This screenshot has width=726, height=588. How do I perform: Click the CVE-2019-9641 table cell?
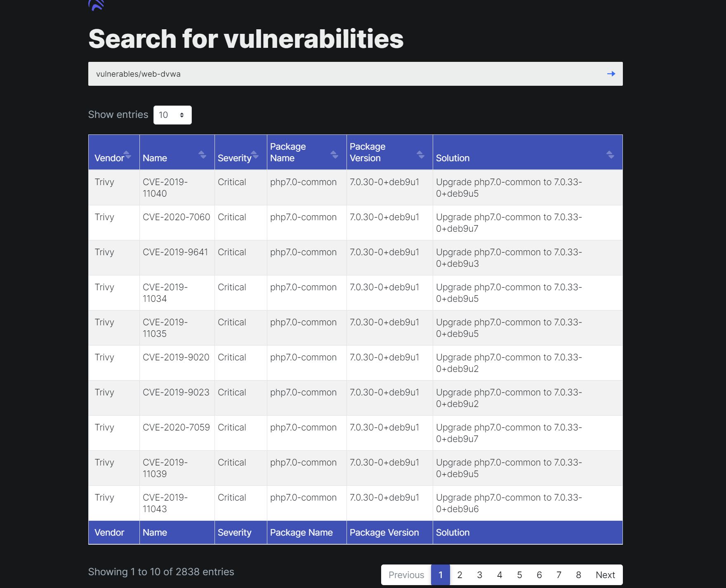(175, 252)
